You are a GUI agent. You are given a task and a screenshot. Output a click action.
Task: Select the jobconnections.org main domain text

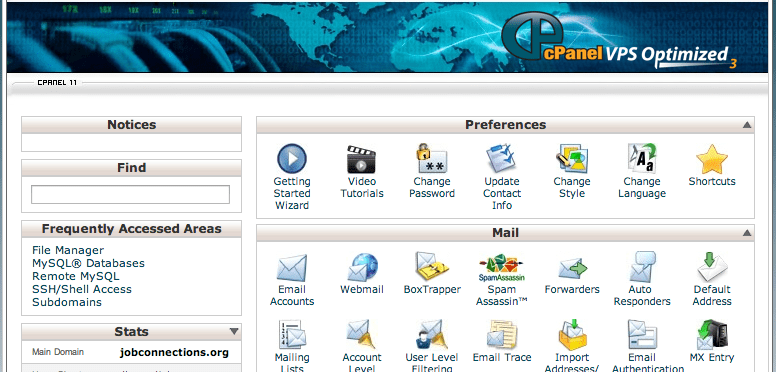[174, 353]
